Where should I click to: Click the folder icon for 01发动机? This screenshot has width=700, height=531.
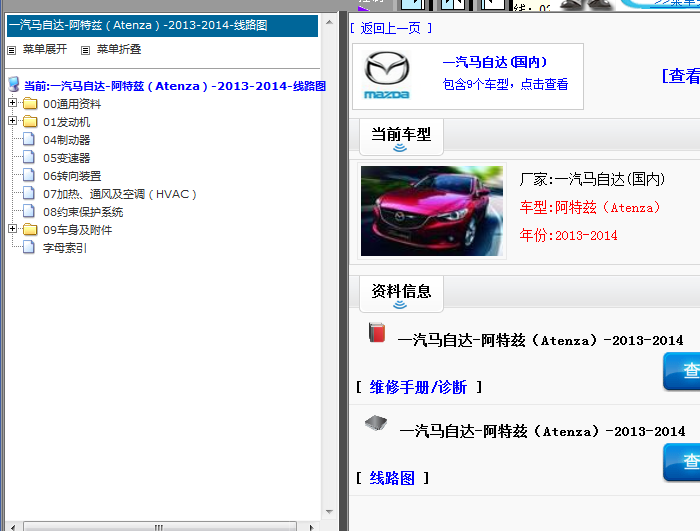point(30,121)
